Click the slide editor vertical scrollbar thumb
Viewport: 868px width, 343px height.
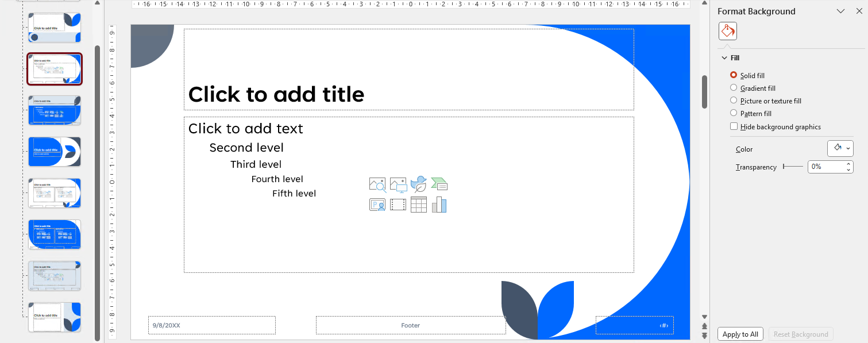(705, 91)
